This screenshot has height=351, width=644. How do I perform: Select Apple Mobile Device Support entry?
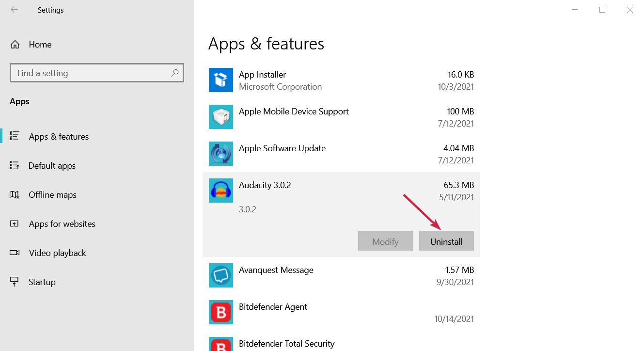[294, 112]
